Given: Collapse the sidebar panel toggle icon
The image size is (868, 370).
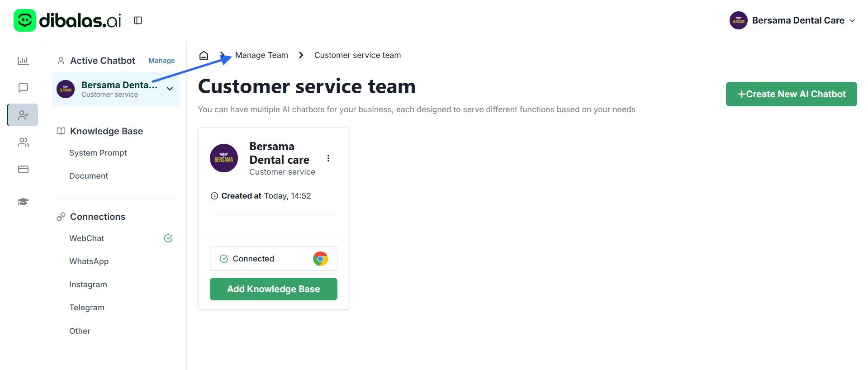Looking at the screenshot, I should pyautogui.click(x=138, y=20).
